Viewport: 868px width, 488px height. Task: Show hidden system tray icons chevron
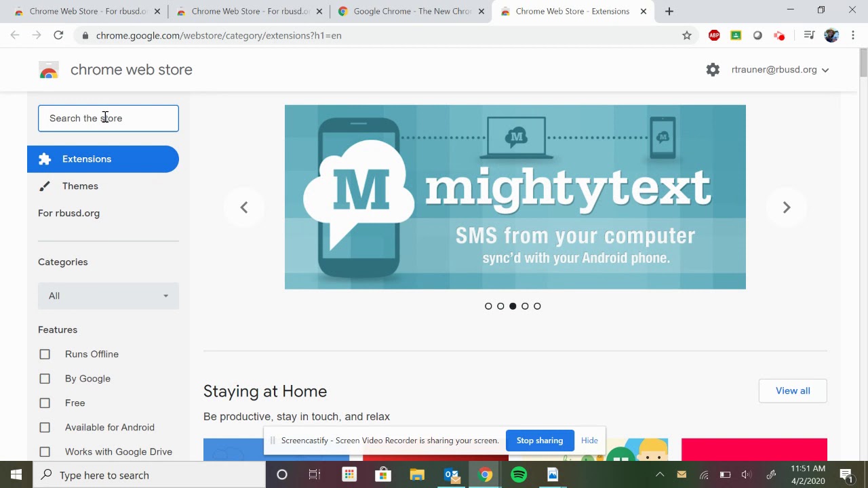click(x=660, y=474)
